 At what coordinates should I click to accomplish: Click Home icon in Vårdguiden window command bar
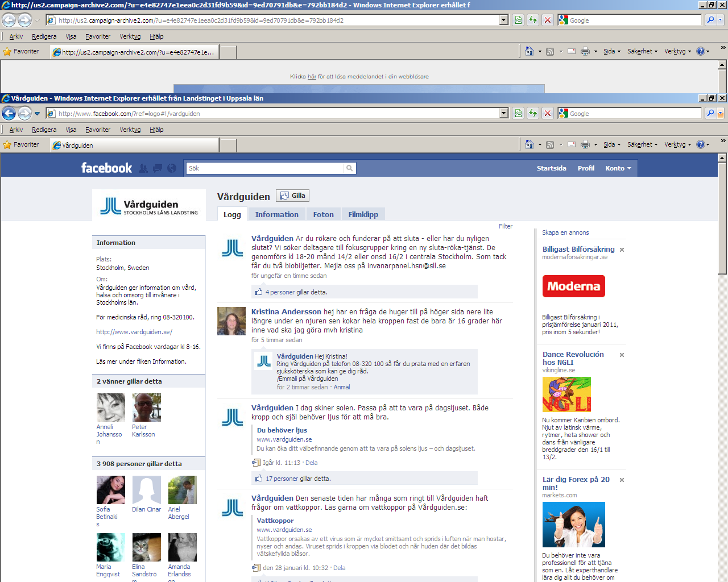(529, 144)
